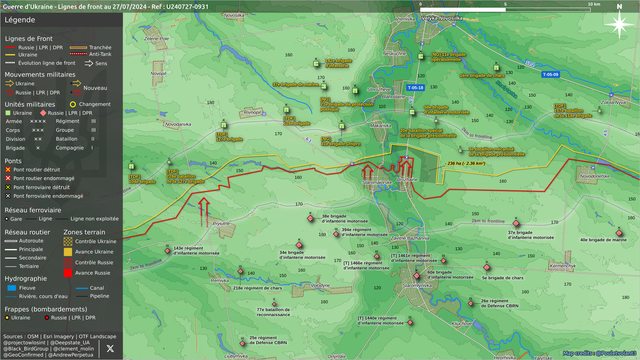Click the yellow Changement circle symbol
This screenshot has height=360, width=640.
[x=73, y=104]
